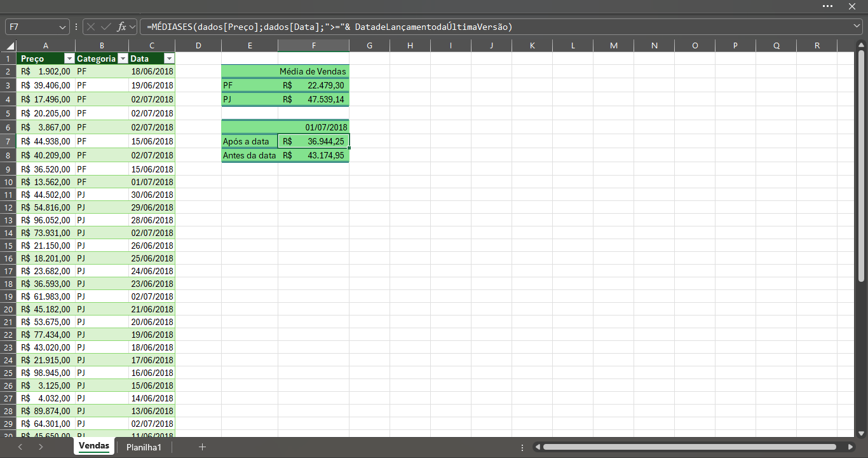The height and width of the screenshot is (458, 868).
Task: Select cell with value 43.174,95
Action: coord(313,155)
